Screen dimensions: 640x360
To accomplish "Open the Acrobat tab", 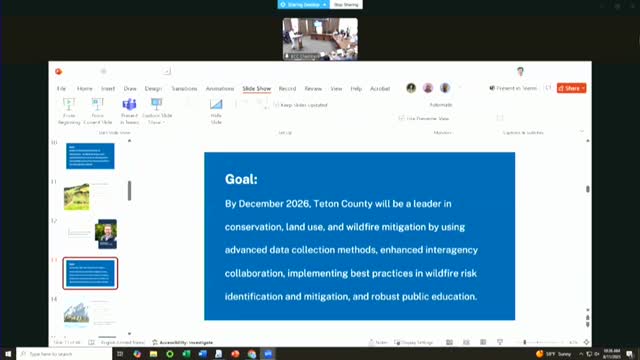I will point(380,89).
